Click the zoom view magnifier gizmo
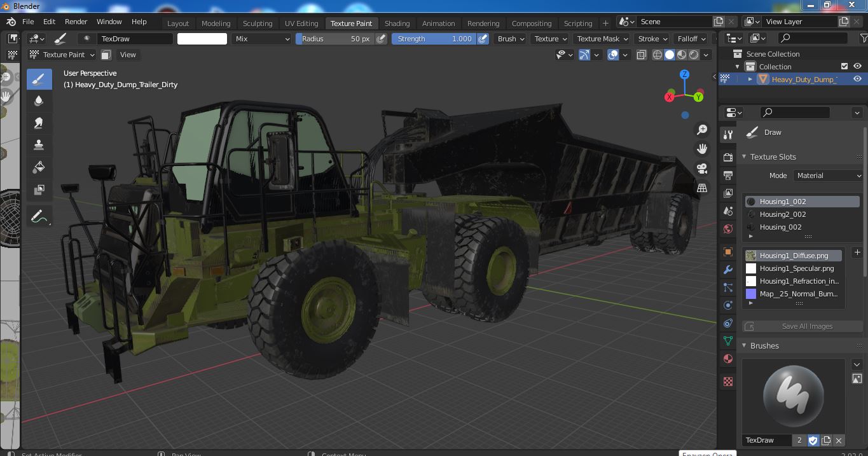Viewport: 868px width, 456px height. [702, 130]
